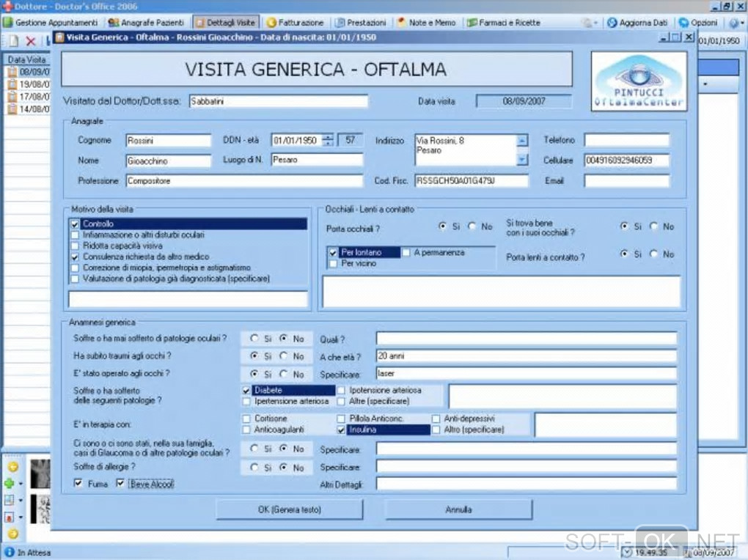Click DDN date stepper arrows

point(328,140)
